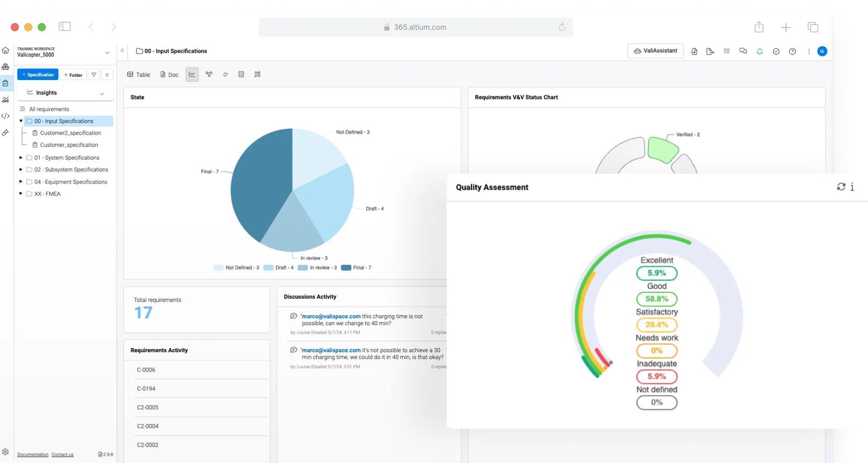Open the Valicopter_5000 workspace dropdown
Image resolution: width=868 pixels, height=463 pixels.
[107, 52]
